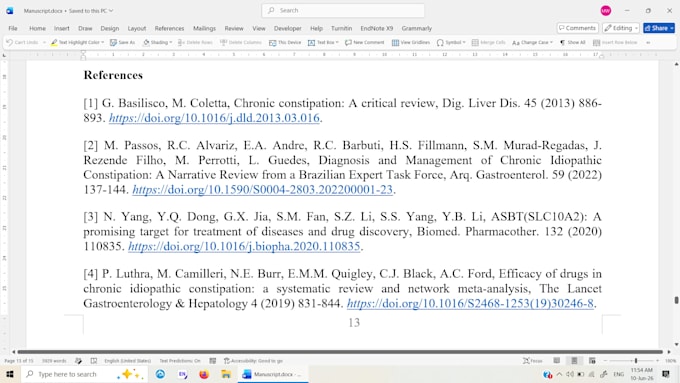
Task: Open the Share button dropdown
Action: coord(673,28)
